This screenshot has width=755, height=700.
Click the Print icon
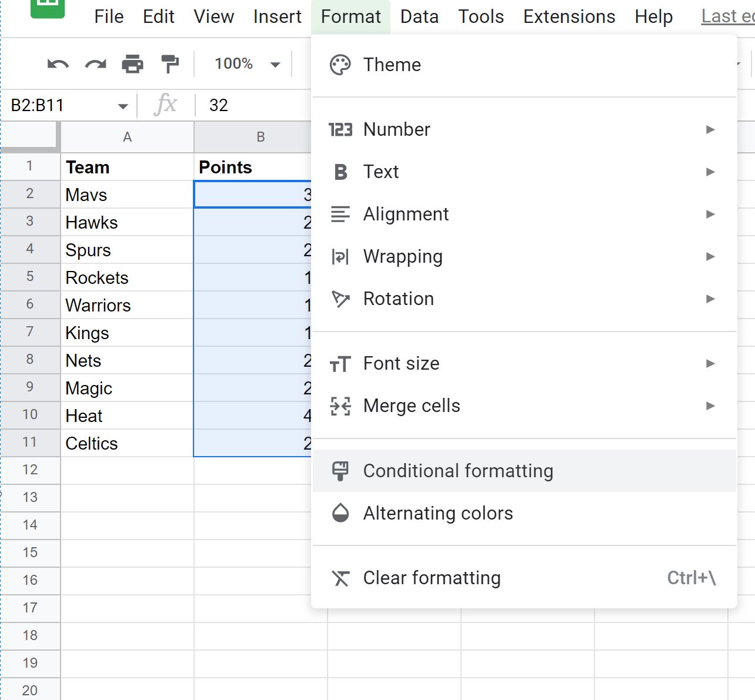(133, 63)
